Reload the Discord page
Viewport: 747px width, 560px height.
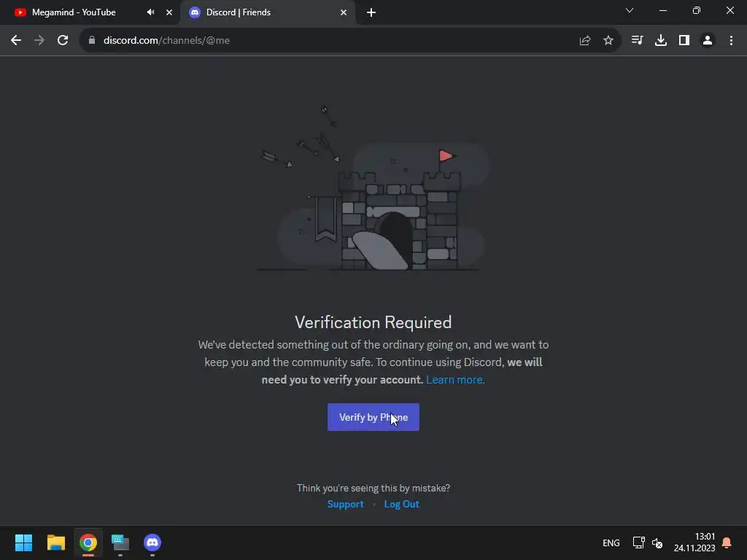pos(63,40)
